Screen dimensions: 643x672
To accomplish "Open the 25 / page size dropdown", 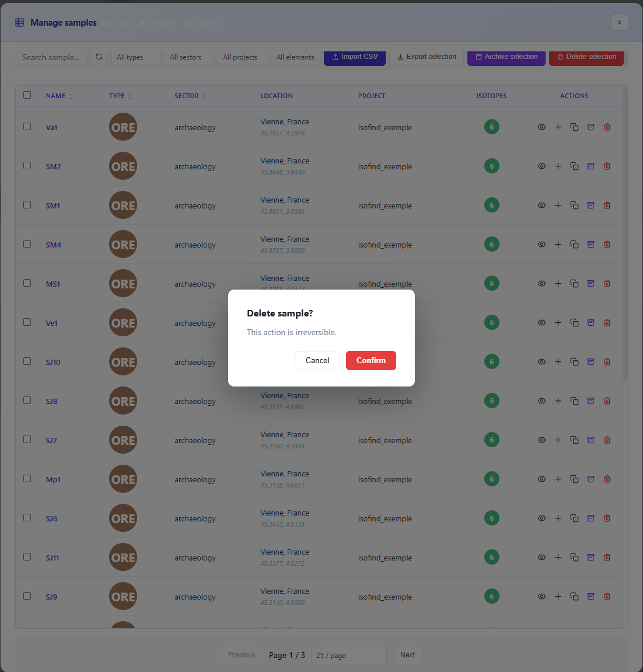I will [348, 655].
